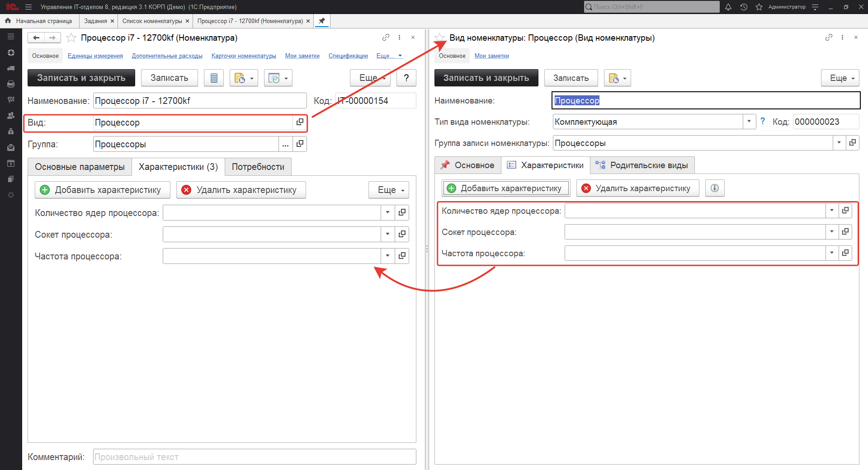Open the Вид field's linked item icon
Image resolution: width=868 pixels, height=470 pixels.
pyautogui.click(x=300, y=122)
